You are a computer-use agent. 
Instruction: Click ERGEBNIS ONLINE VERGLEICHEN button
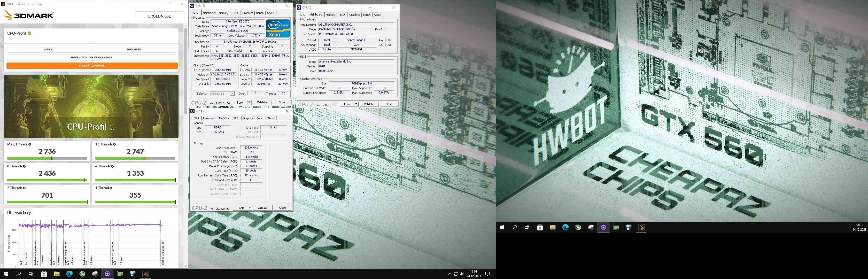click(91, 58)
